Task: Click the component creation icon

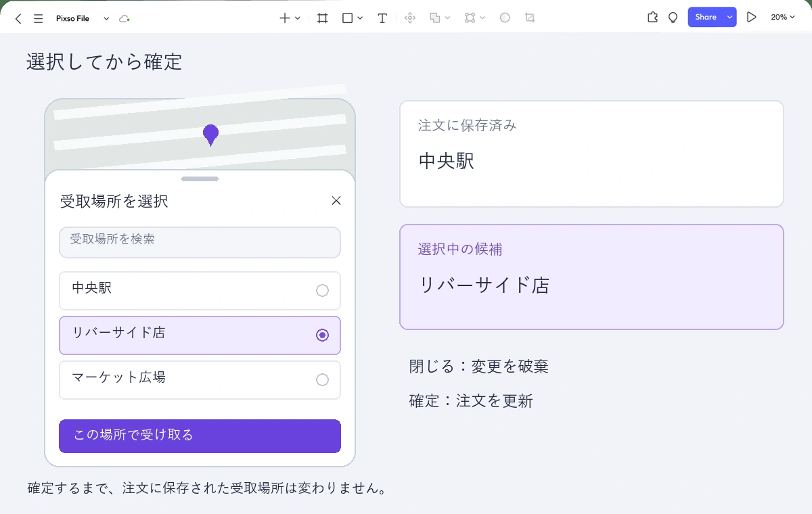Action: click(409, 18)
